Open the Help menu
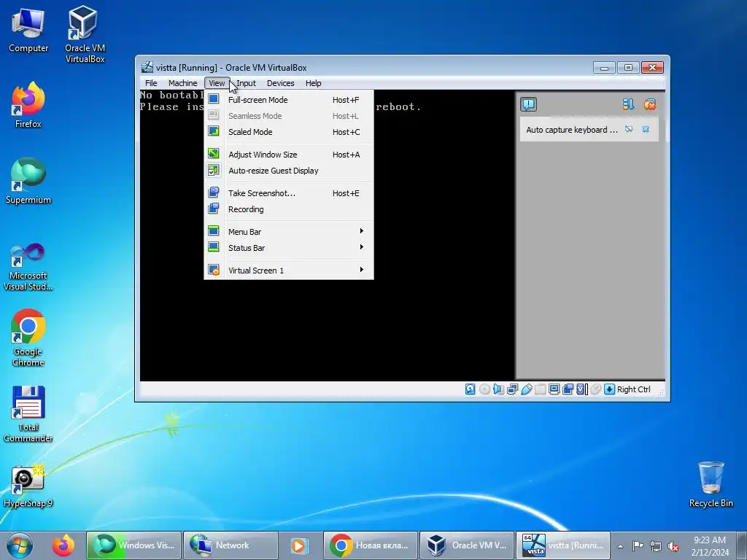This screenshot has height=560, width=747. pyautogui.click(x=314, y=83)
